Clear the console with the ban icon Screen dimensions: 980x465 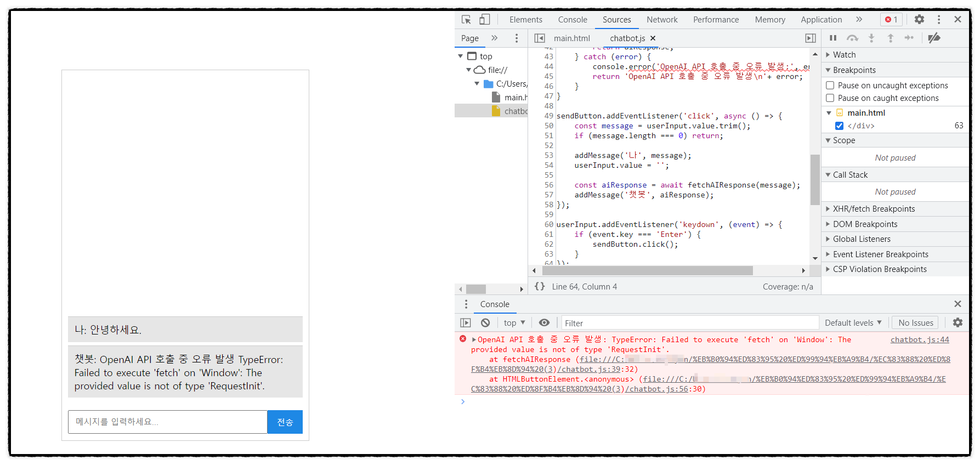coord(485,323)
